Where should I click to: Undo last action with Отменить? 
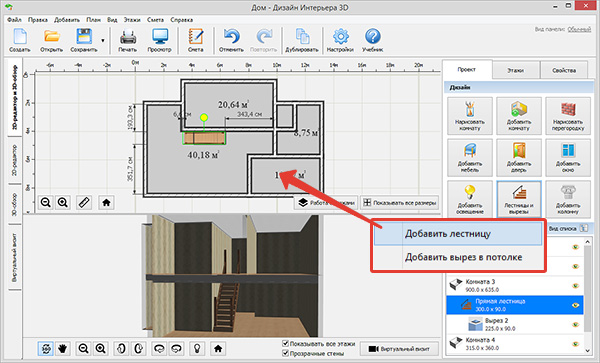(x=231, y=41)
